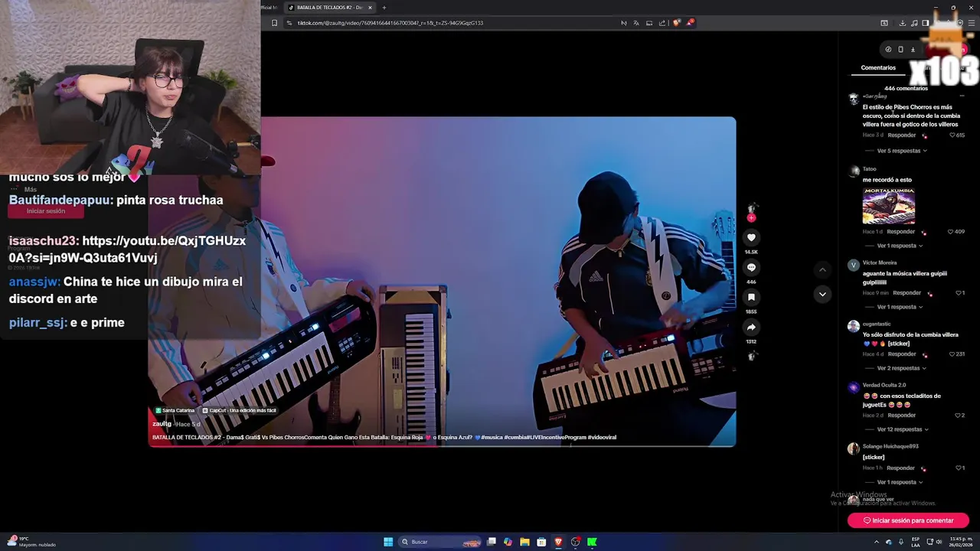Expand 'Ver 1 respuesta' under Solange Huichaque893's comment

tap(900, 482)
